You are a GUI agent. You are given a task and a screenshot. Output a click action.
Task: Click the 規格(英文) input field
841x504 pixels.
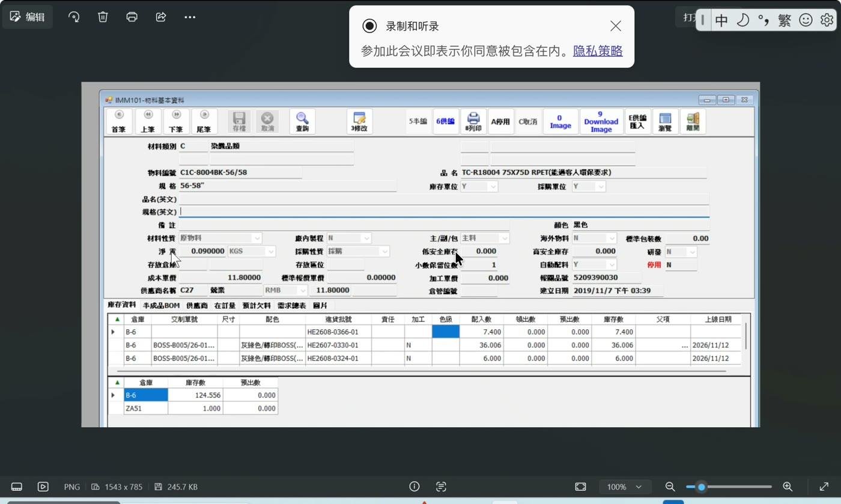(x=444, y=211)
